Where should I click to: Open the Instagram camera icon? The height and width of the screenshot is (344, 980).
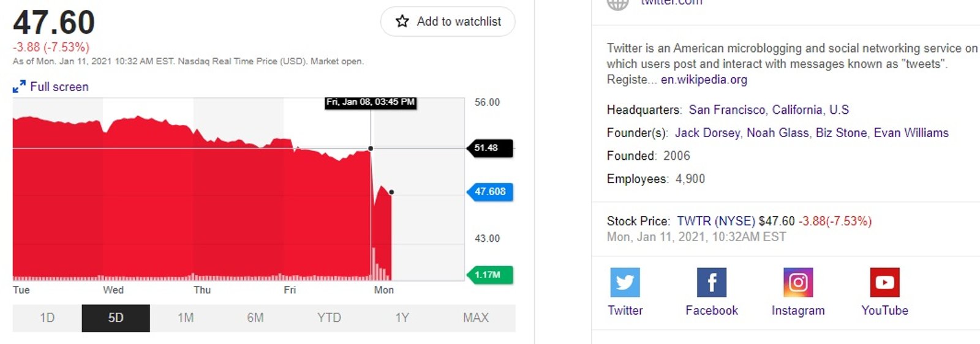click(798, 282)
